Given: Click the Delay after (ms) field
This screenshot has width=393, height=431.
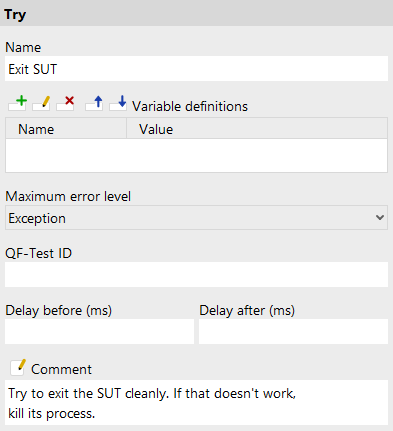Looking at the screenshot, I should pos(293,332).
